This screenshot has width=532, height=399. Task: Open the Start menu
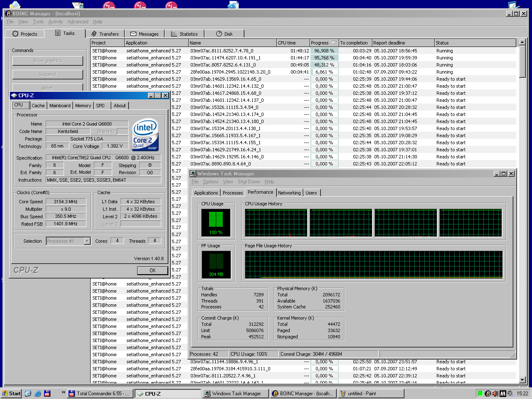(11, 393)
